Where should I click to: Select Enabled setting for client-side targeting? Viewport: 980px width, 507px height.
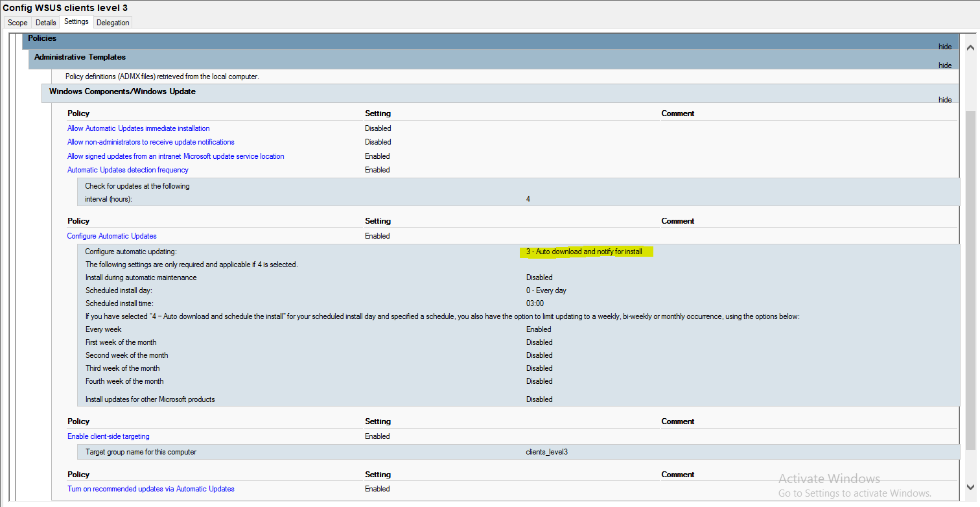(x=377, y=436)
